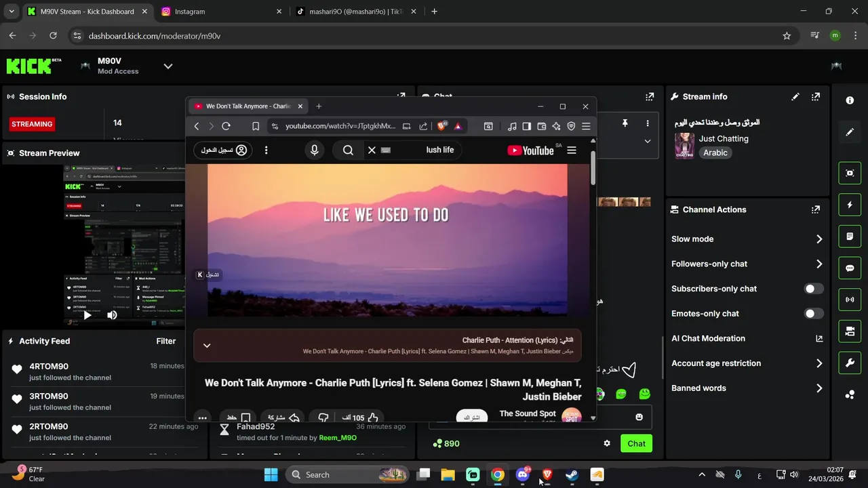Click Brave Shields lion icon
The height and width of the screenshot is (488, 868).
(x=443, y=126)
